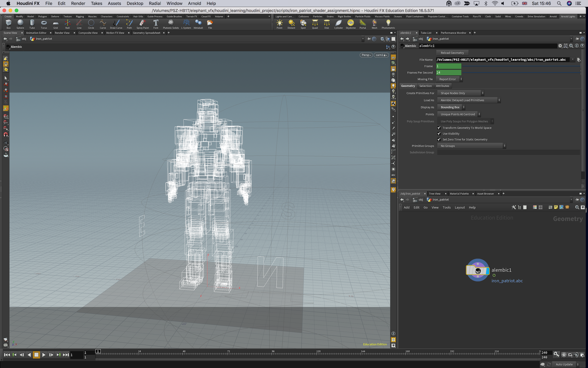The height and width of the screenshot is (368, 588).
Task: Jump to last frame
Action: pyautogui.click(x=66, y=355)
